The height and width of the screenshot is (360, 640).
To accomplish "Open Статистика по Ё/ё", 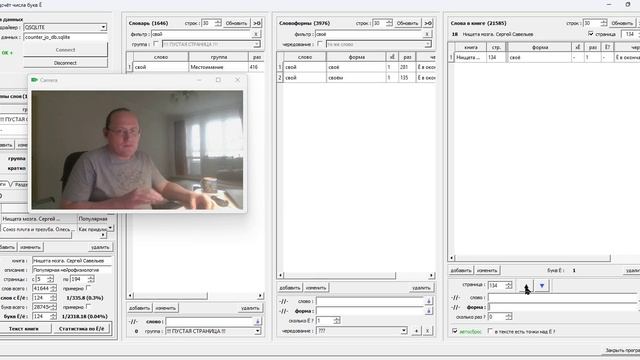I will coord(82,329).
